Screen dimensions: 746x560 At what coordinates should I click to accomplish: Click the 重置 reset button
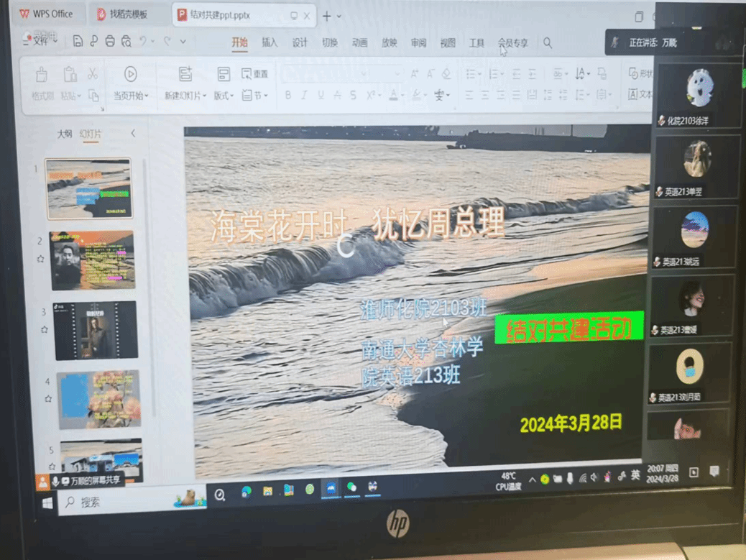(255, 74)
